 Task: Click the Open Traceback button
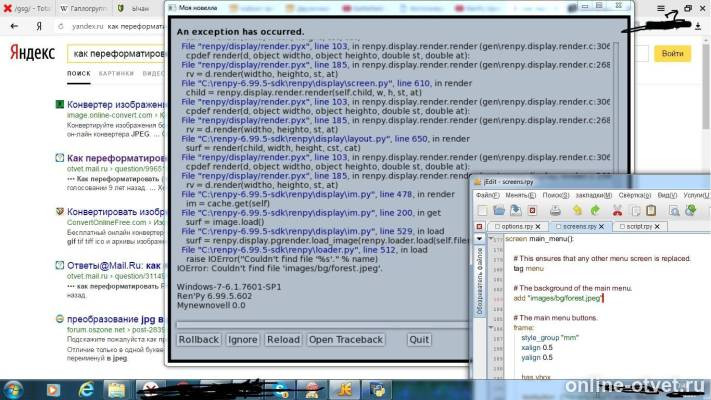[x=346, y=340]
